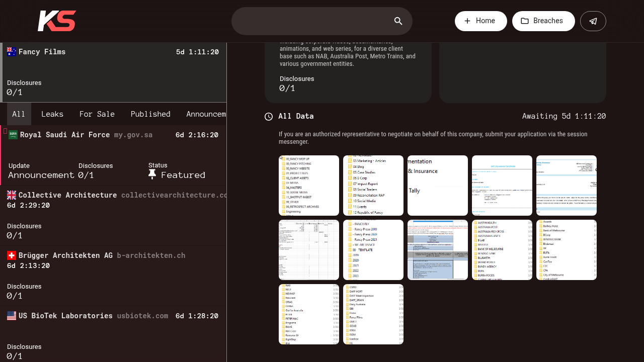Click the 6d 2:16:20 timer of Royal Saudi
644x362 pixels.
pyautogui.click(x=197, y=135)
